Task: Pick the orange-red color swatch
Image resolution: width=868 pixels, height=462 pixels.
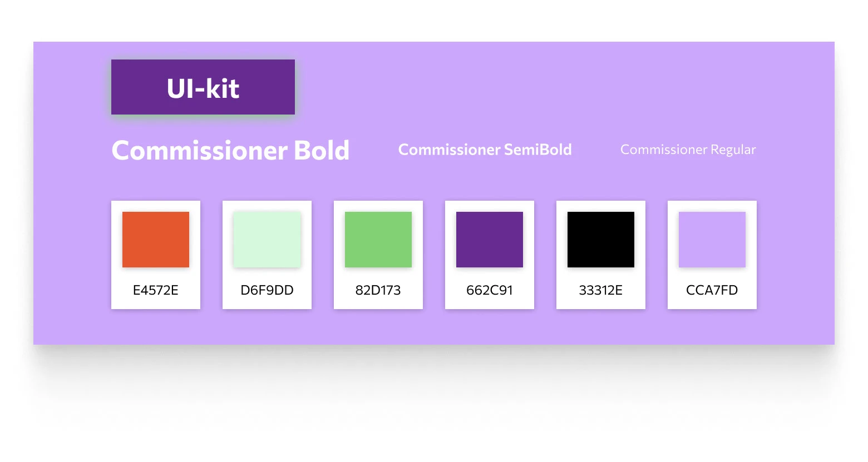Action: pyautogui.click(x=156, y=240)
